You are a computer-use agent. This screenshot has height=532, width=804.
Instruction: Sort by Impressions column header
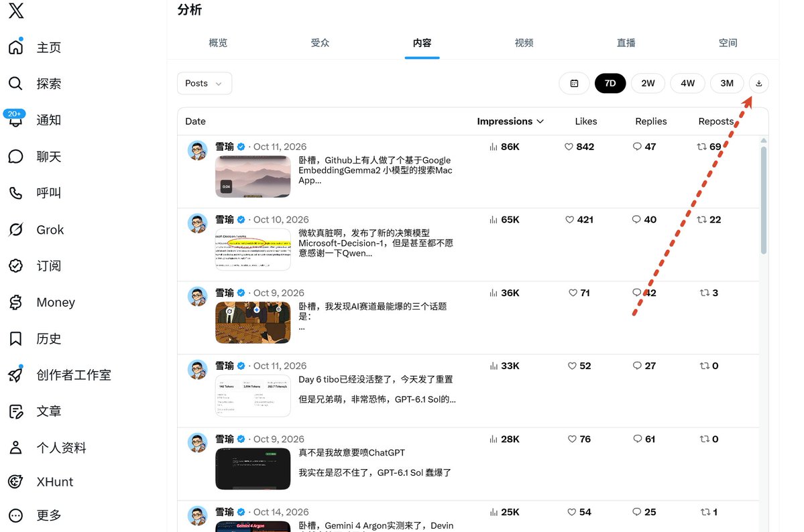[510, 121]
